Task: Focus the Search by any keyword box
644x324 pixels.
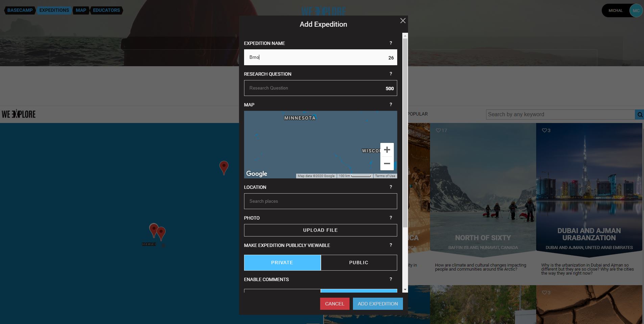Action: click(x=560, y=115)
